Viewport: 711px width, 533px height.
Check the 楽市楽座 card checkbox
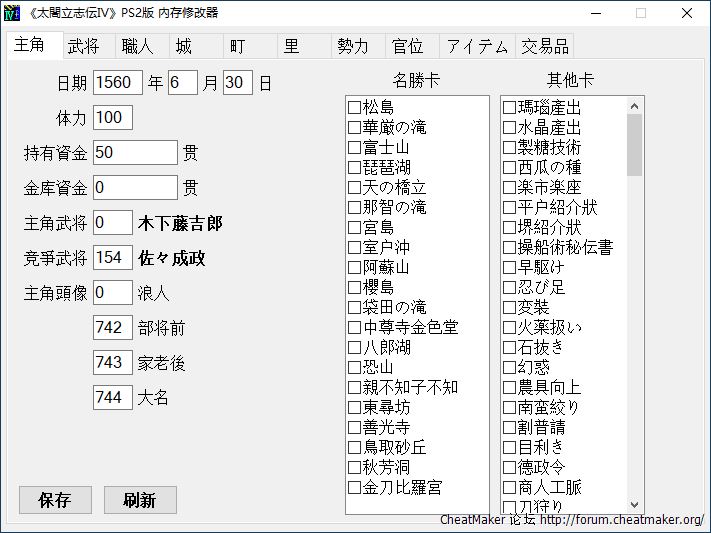(510, 187)
